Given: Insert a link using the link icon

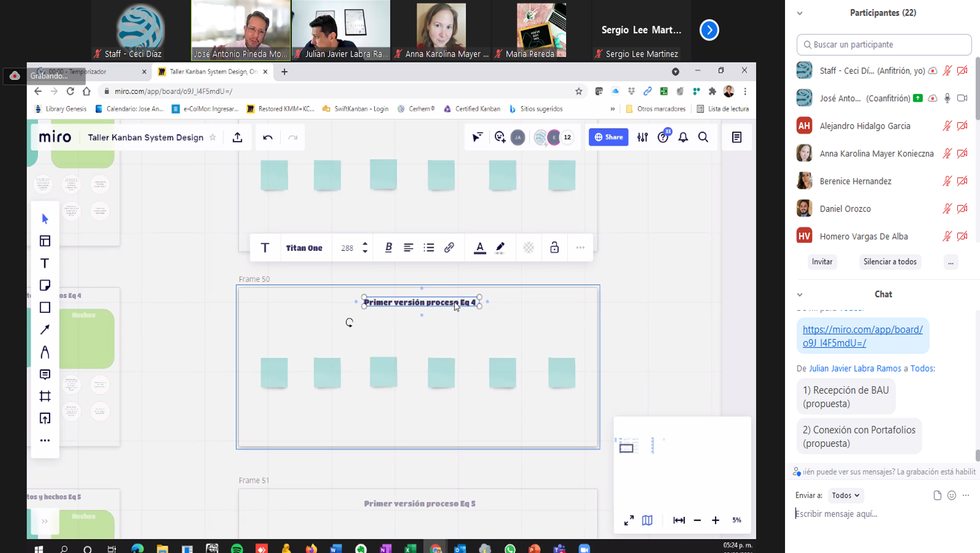Looking at the screenshot, I should pos(449,248).
